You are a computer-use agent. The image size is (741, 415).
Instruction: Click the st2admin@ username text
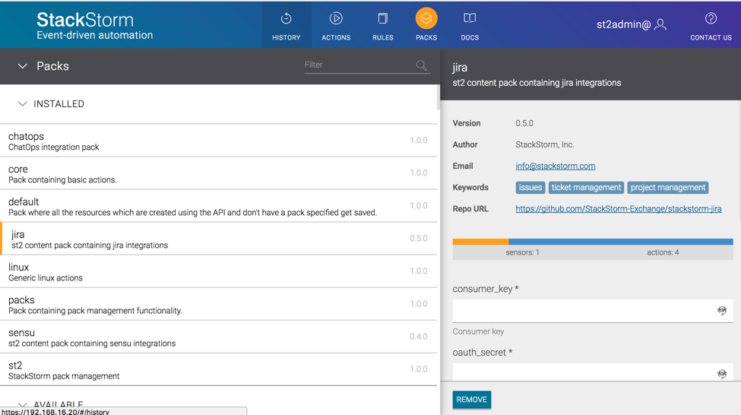623,25
